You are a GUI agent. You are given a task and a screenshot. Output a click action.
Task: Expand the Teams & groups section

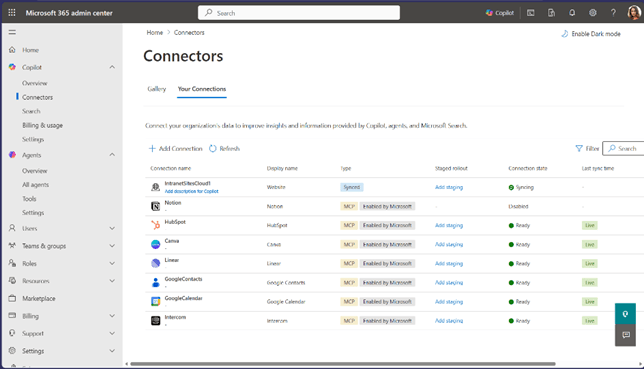tap(112, 246)
